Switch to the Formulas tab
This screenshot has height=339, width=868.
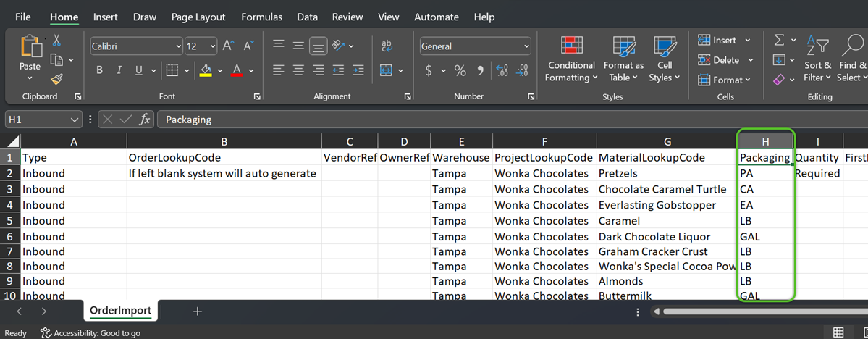[262, 17]
